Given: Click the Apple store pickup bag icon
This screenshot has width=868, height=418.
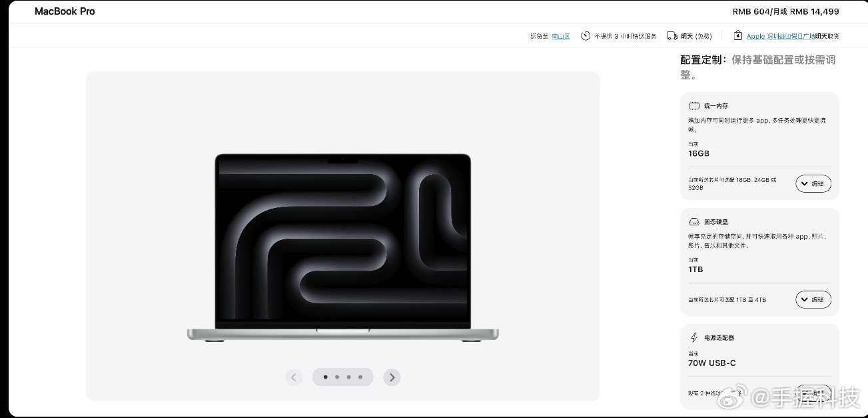Looking at the screenshot, I should 738,35.
